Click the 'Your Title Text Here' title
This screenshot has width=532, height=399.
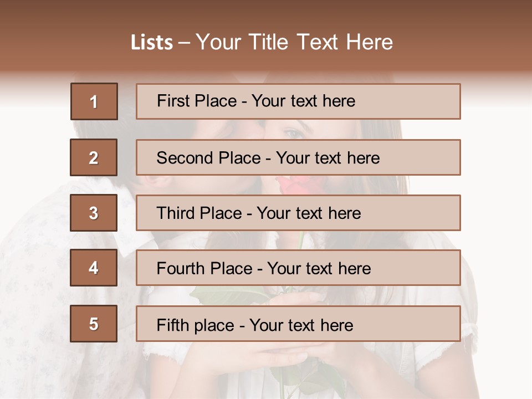295,42
